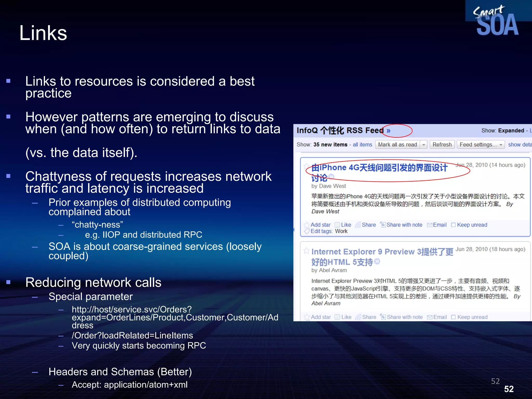532x399 pixels.
Task: Click the star icon beside Internet Explorer 9 title
Action: point(307,250)
